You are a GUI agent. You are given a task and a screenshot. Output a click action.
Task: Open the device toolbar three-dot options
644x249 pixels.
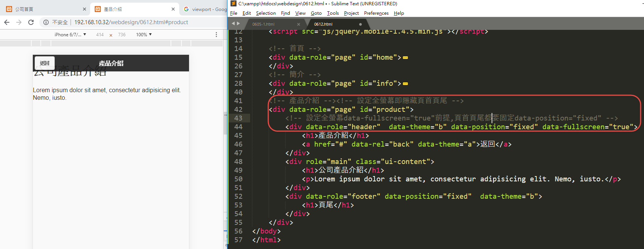pos(216,34)
